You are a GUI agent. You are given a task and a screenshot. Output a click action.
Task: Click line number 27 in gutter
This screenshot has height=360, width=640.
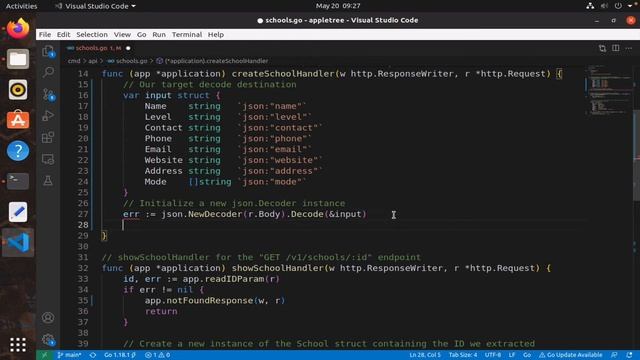tap(83, 214)
